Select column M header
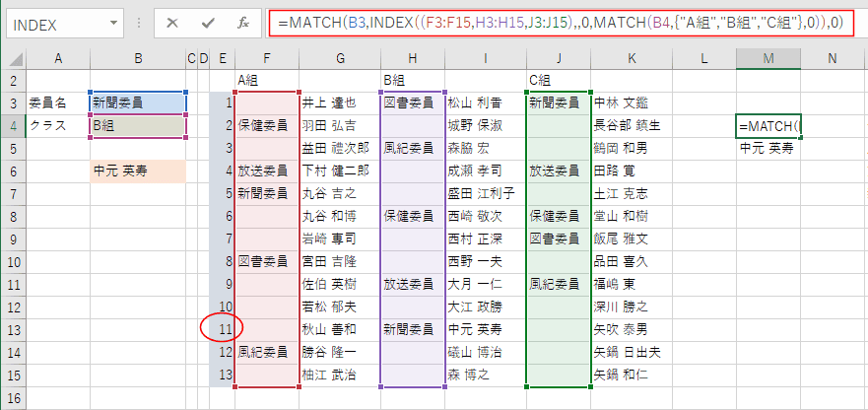Viewport: 868px width, 410px height. click(x=768, y=59)
